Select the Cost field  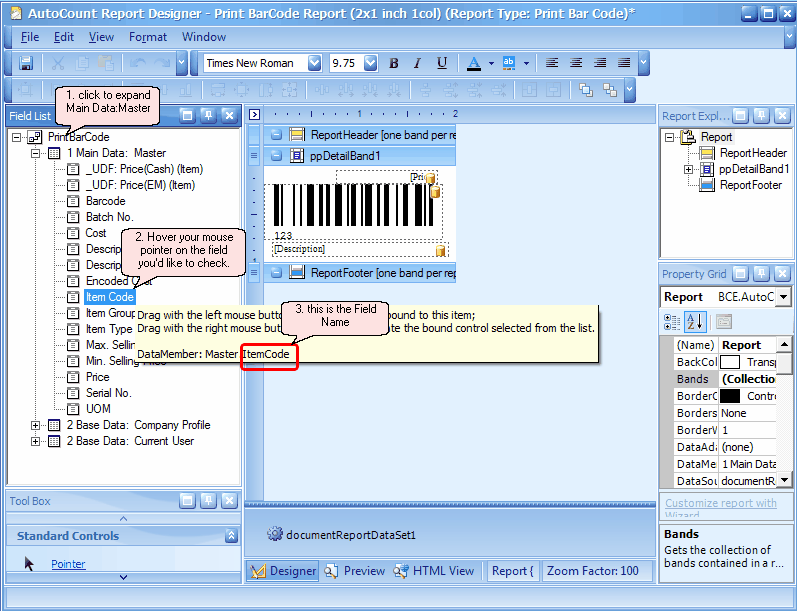coord(96,233)
